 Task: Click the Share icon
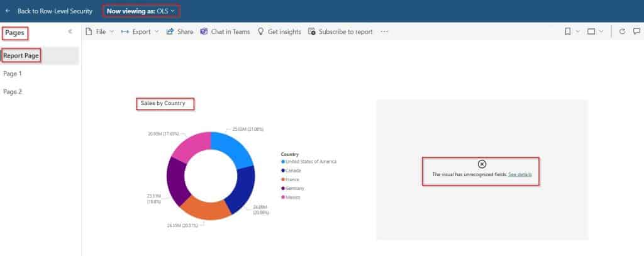[x=170, y=31]
